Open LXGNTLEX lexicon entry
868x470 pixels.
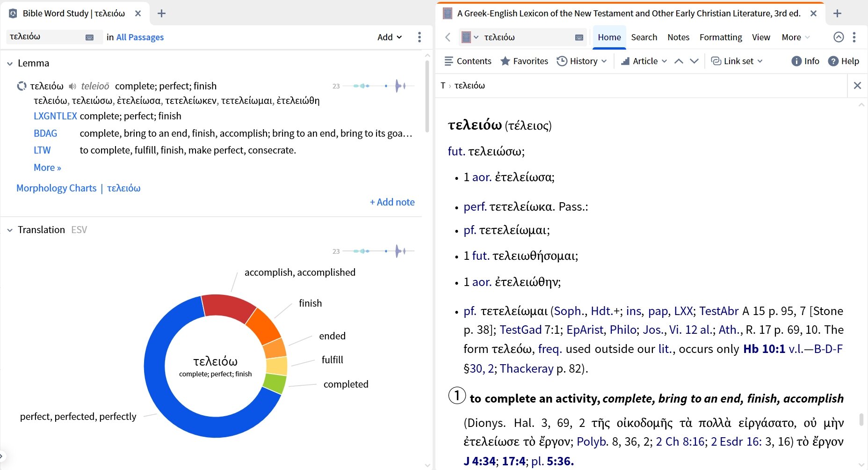pos(55,116)
